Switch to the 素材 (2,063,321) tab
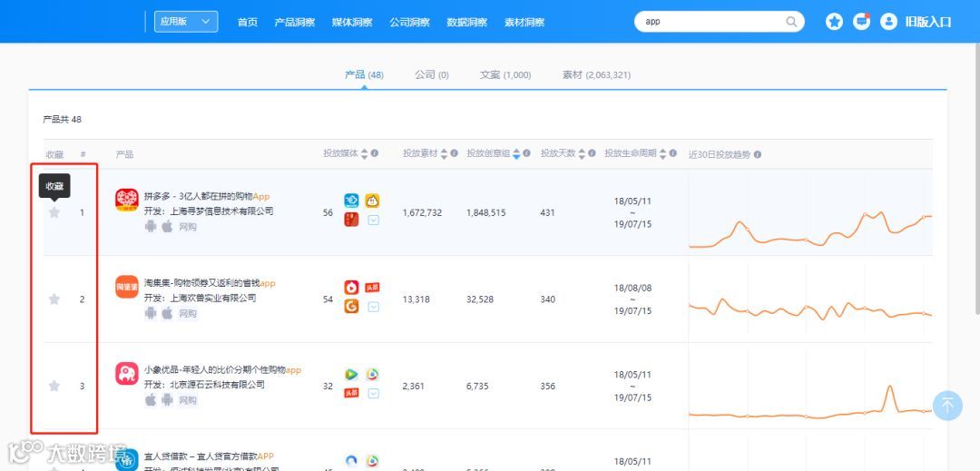This screenshot has height=471, width=980. click(x=596, y=75)
